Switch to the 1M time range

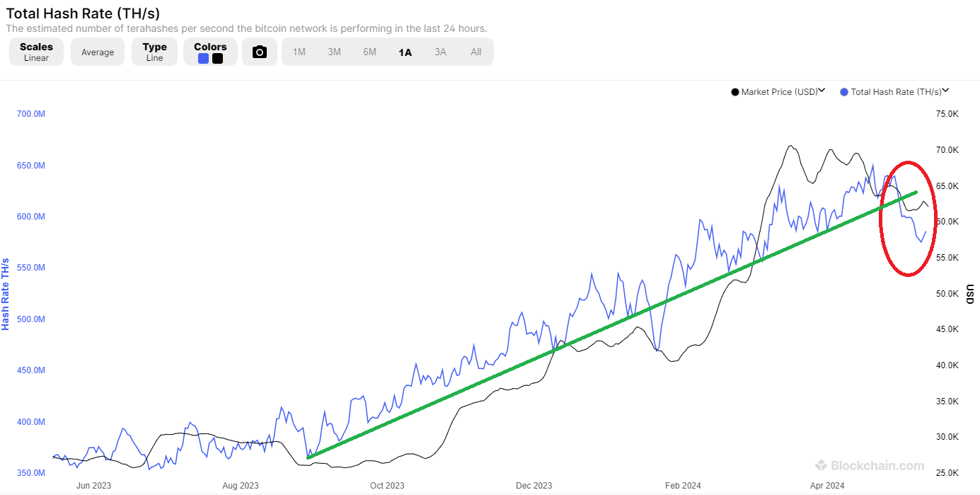[x=299, y=52]
